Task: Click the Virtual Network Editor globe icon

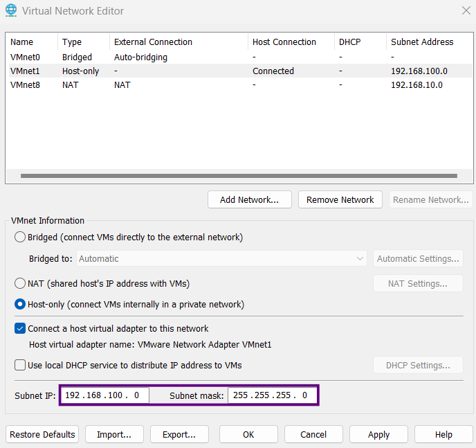Action: click(x=11, y=11)
